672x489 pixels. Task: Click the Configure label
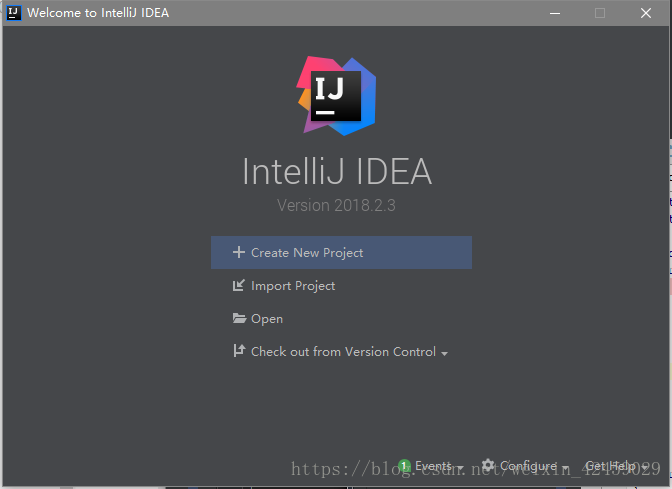(528, 466)
